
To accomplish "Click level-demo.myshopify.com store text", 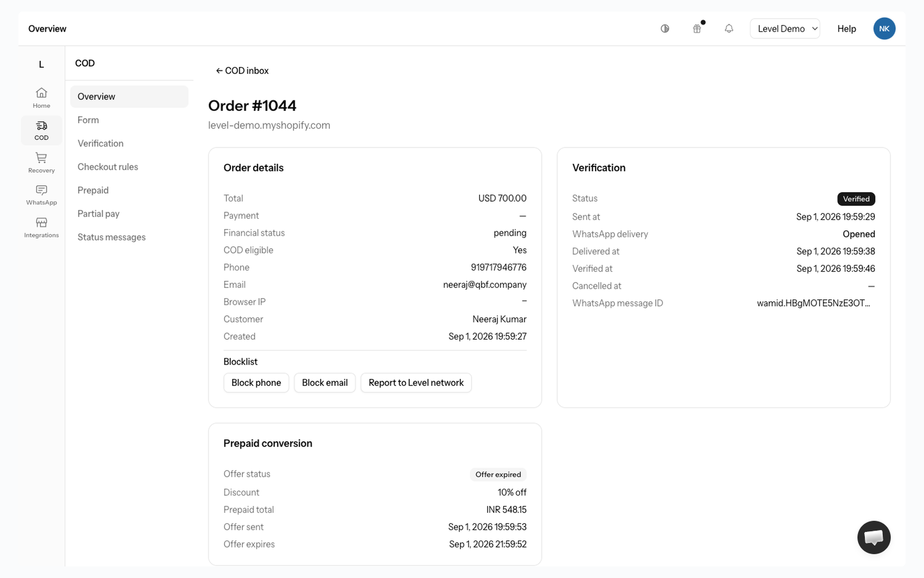I will [269, 125].
